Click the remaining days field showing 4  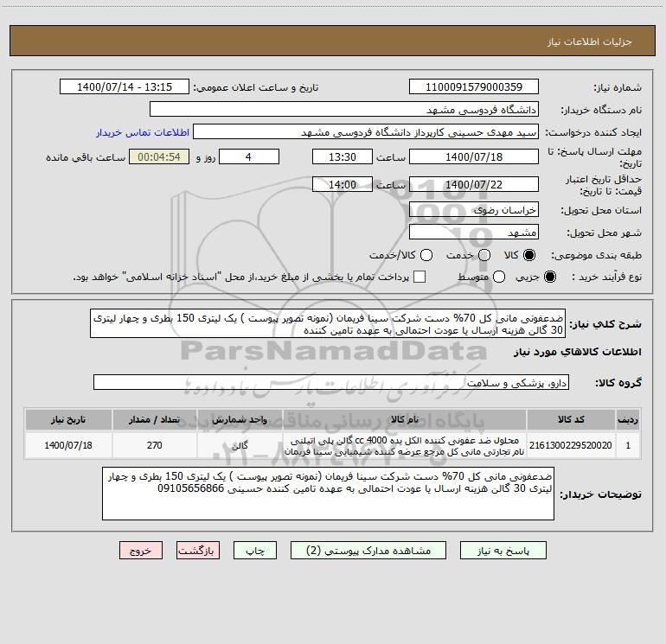click(249, 156)
